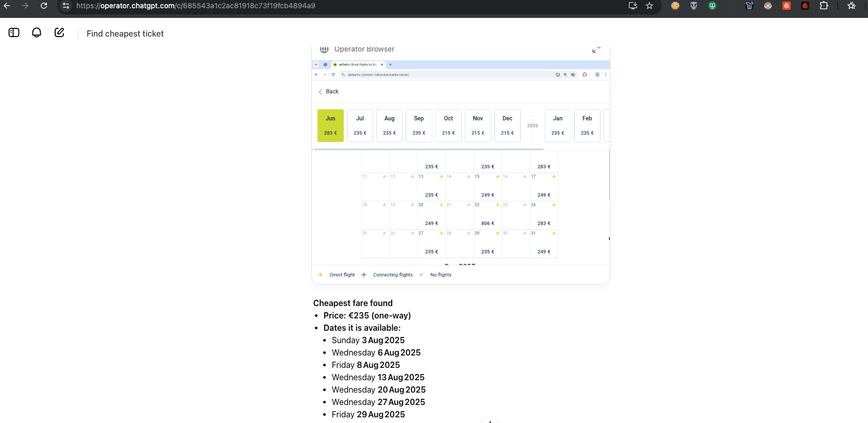
Task: Click the No flights legend item
Action: click(x=435, y=275)
